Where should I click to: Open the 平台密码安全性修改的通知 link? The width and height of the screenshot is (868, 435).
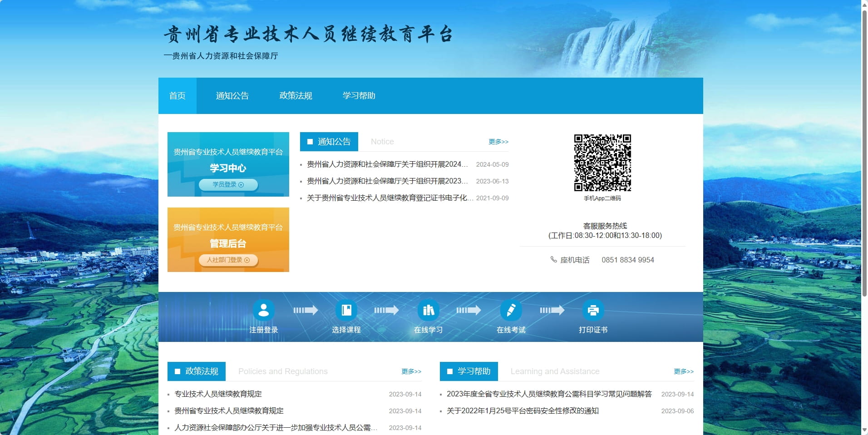[x=523, y=411]
